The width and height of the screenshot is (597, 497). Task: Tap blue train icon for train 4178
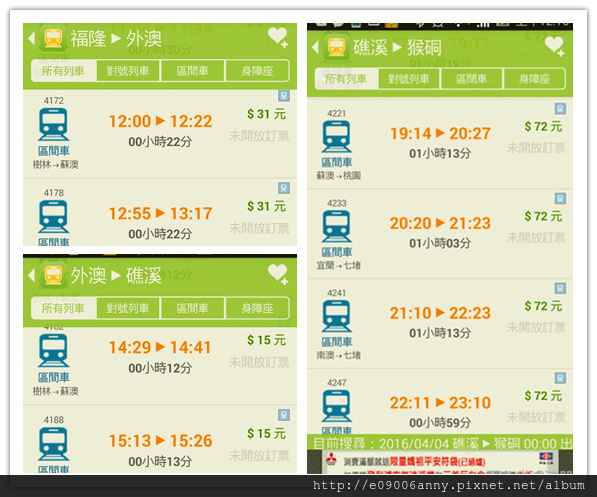coord(53,217)
